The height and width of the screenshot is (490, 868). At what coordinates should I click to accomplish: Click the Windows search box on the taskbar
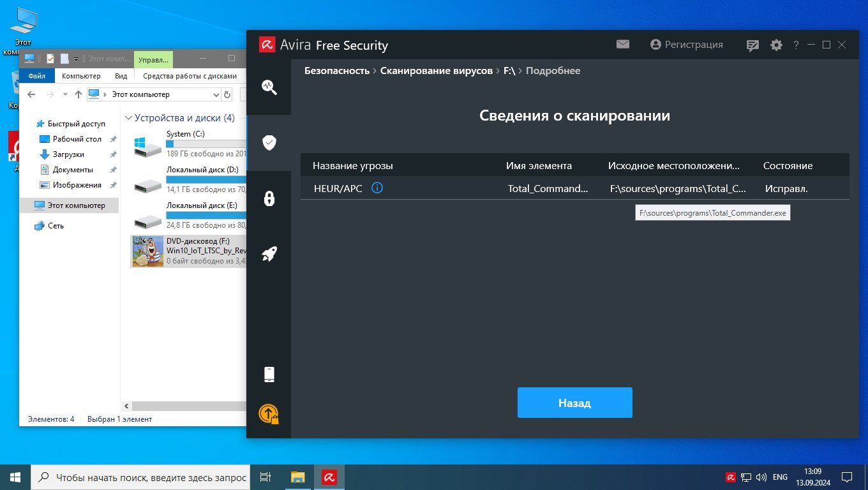pos(140,477)
